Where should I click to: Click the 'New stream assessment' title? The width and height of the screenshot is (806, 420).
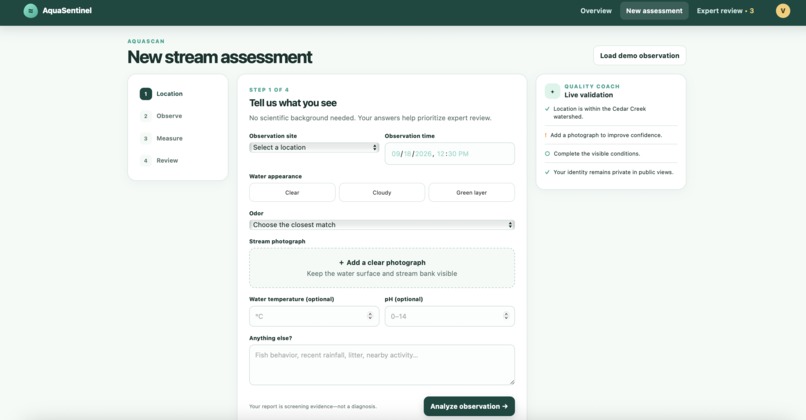click(219, 57)
